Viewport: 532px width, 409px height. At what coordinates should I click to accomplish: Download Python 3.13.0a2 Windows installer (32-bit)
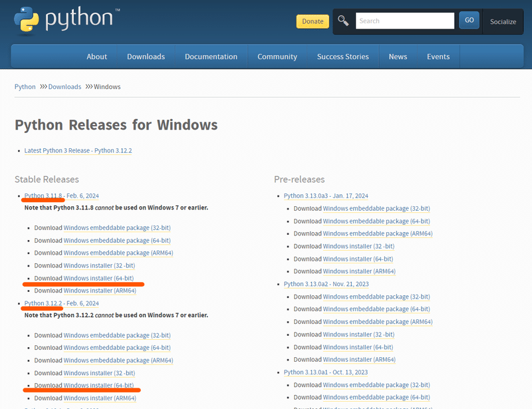pos(358,335)
